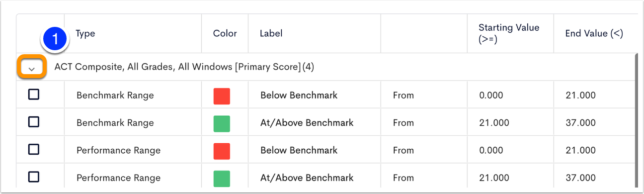Click the blue step 1 marker badge
Viewport: 644px width, 194px height.
point(55,39)
